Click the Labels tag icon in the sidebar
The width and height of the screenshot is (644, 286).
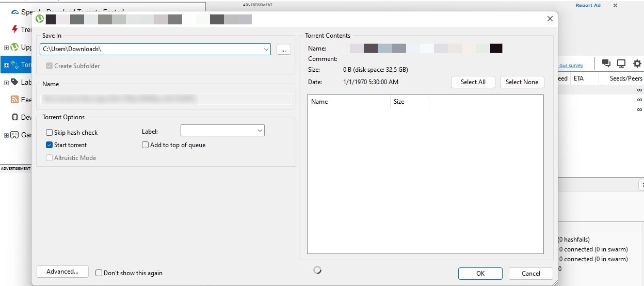pos(14,82)
